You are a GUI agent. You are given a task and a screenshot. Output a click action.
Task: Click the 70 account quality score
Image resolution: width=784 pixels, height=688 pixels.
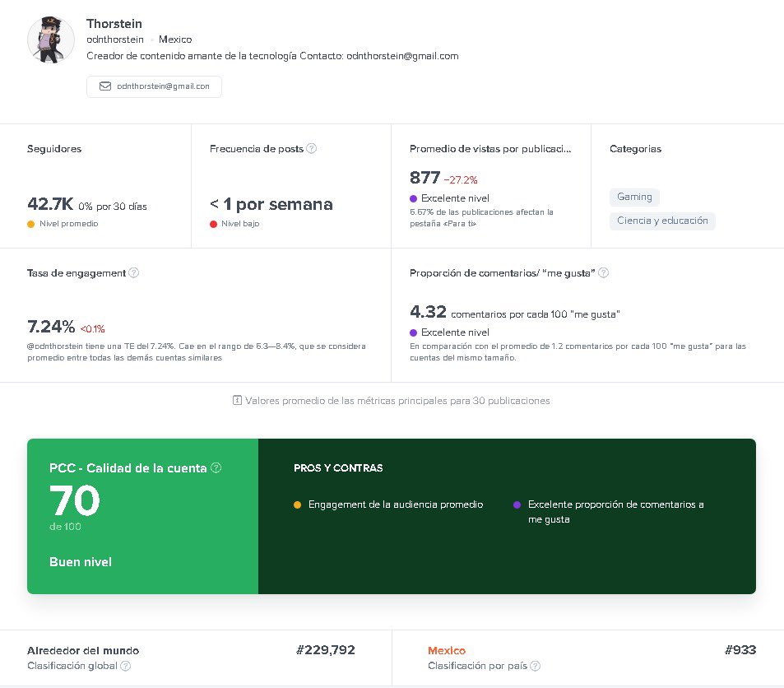pos(75,500)
